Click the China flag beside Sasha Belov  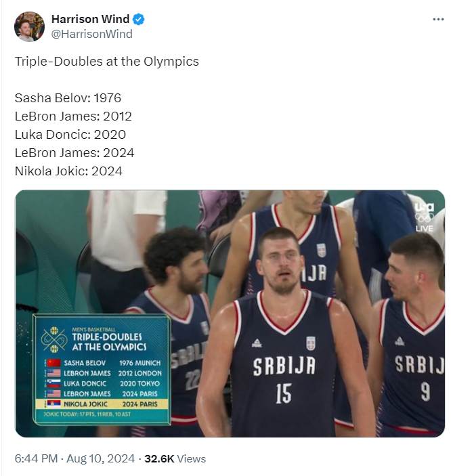tap(53, 363)
